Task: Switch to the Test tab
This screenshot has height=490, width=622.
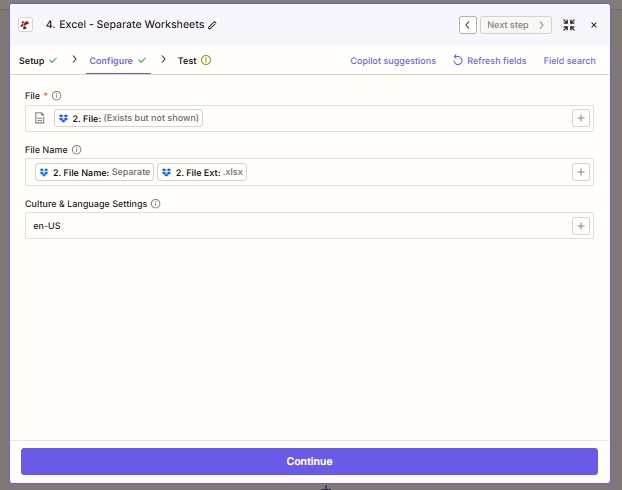Action: pos(194,61)
